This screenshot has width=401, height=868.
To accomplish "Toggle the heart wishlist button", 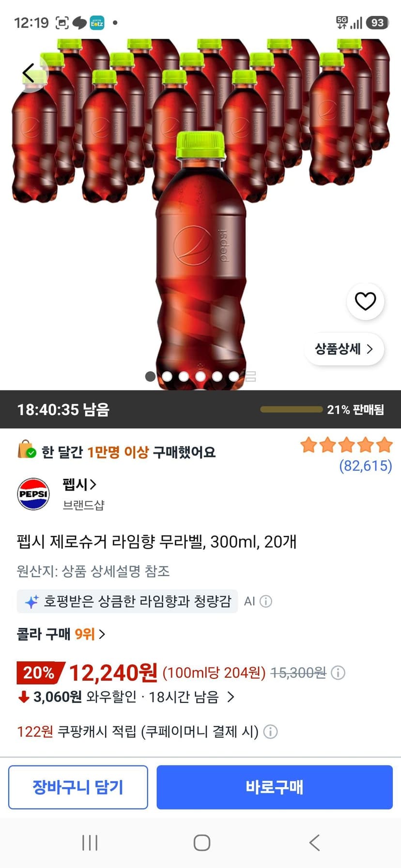I will 365,301.
